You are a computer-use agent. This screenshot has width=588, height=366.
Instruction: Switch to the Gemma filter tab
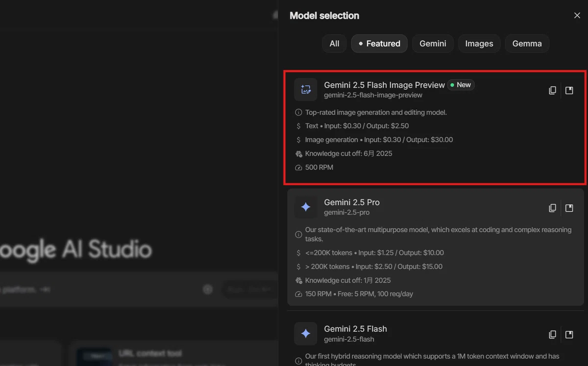pos(527,44)
